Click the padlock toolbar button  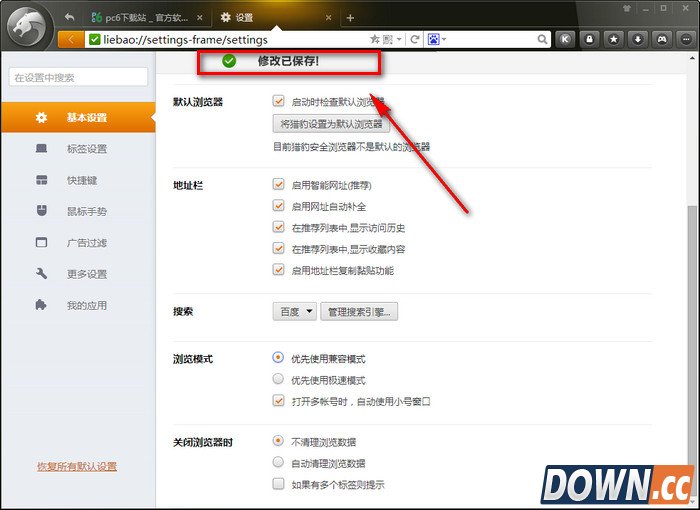589,39
